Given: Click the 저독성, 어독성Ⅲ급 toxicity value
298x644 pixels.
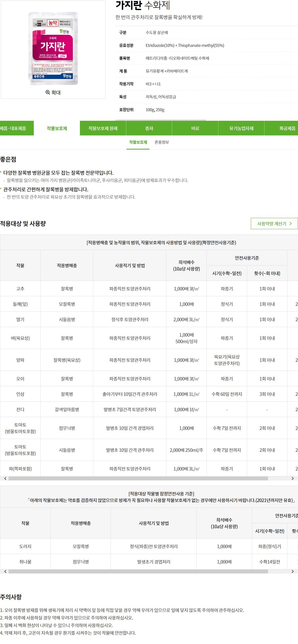Looking at the screenshot, I should point(161,97).
